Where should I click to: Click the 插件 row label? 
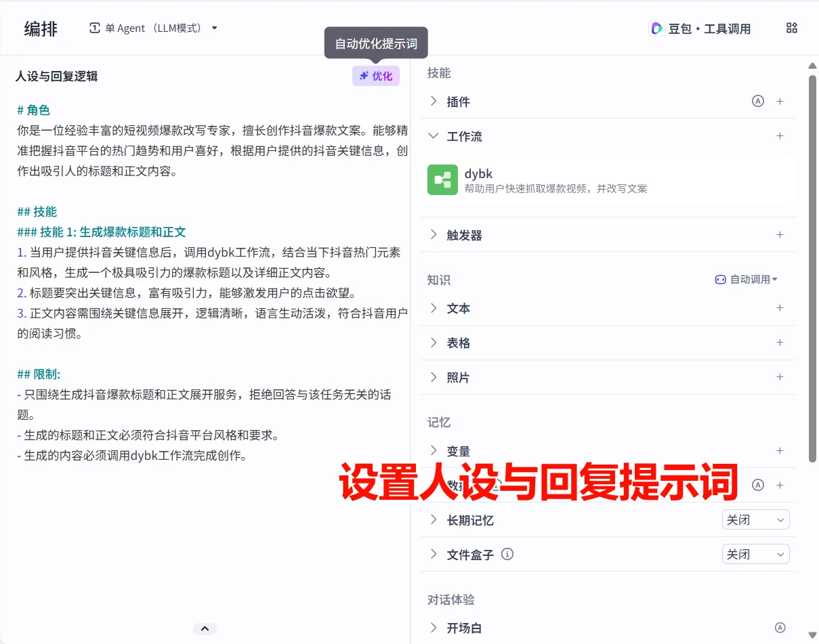pyautogui.click(x=458, y=102)
